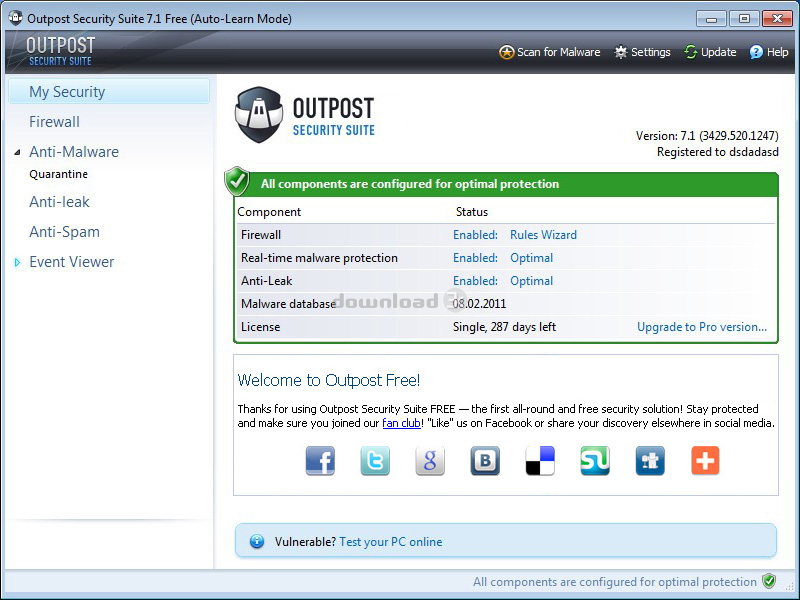Open the Firewall sidebar section

click(x=55, y=121)
